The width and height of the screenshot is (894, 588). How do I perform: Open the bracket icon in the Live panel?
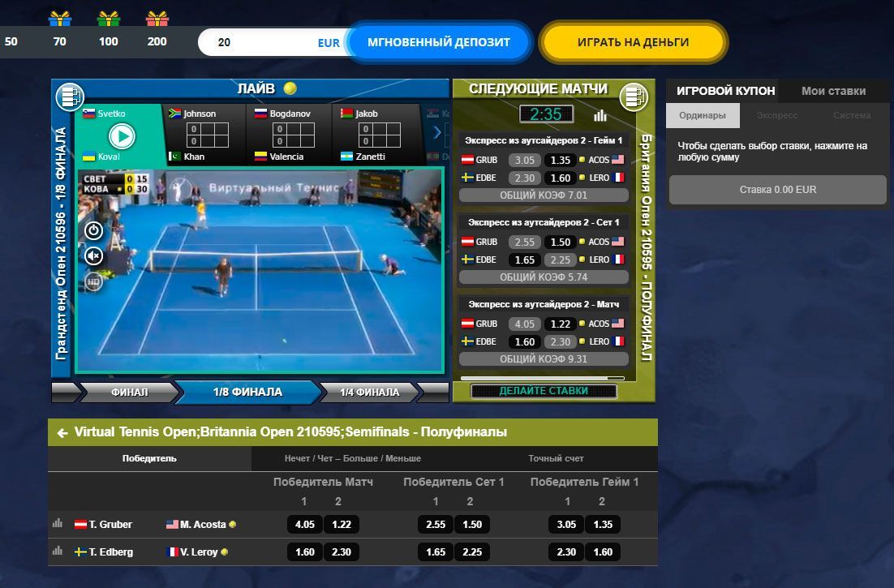click(x=70, y=97)
